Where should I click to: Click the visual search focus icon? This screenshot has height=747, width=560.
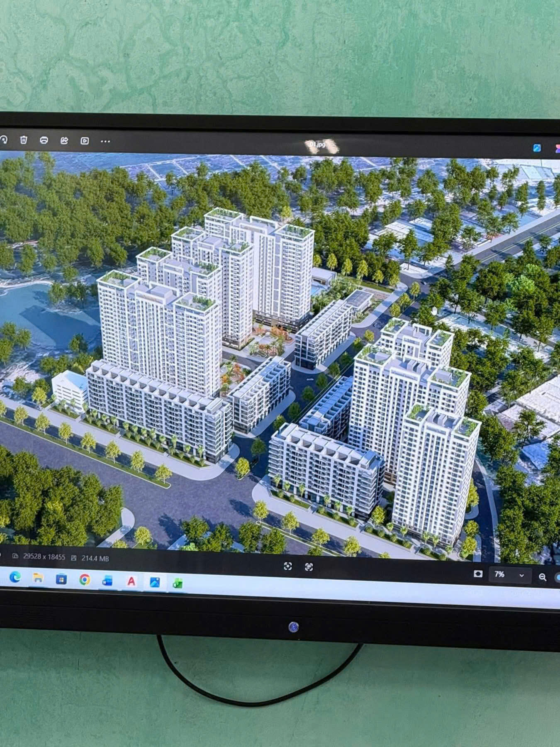[288, 566]
